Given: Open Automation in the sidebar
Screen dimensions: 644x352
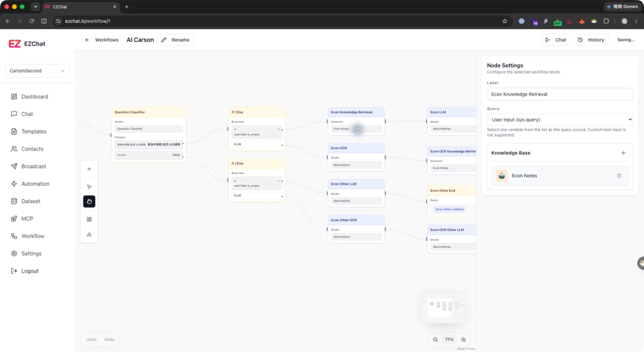Looking at the screenshot, I should tap(35, 184).
